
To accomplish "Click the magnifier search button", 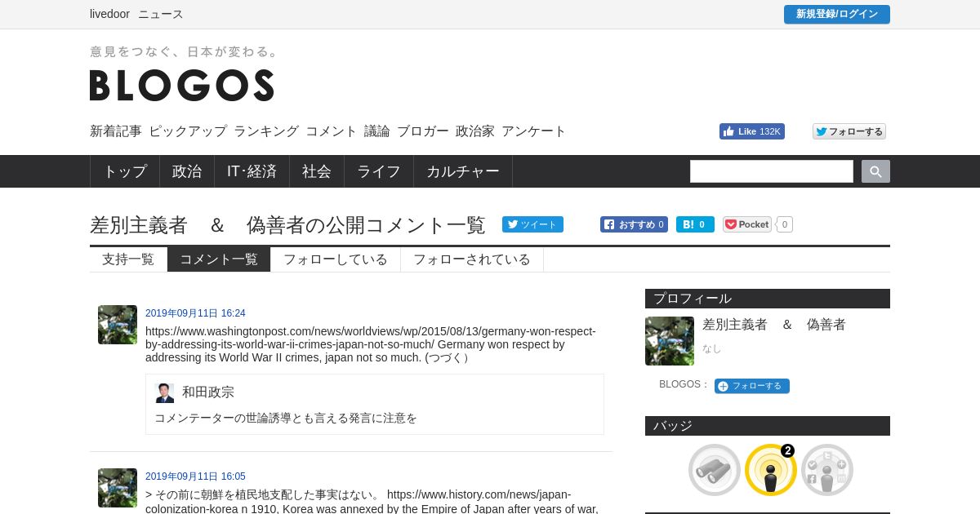I will [x=875, y=171].
